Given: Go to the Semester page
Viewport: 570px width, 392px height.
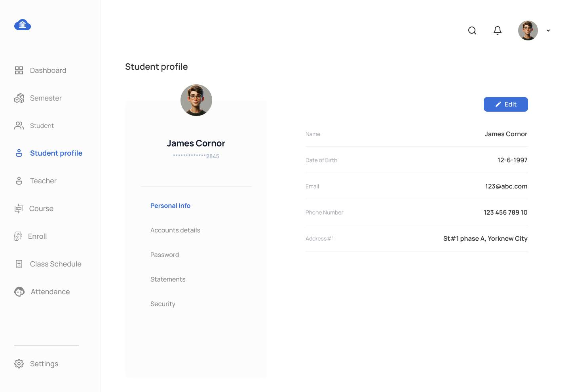Looking at the screenshot, I should click(46, 98).
